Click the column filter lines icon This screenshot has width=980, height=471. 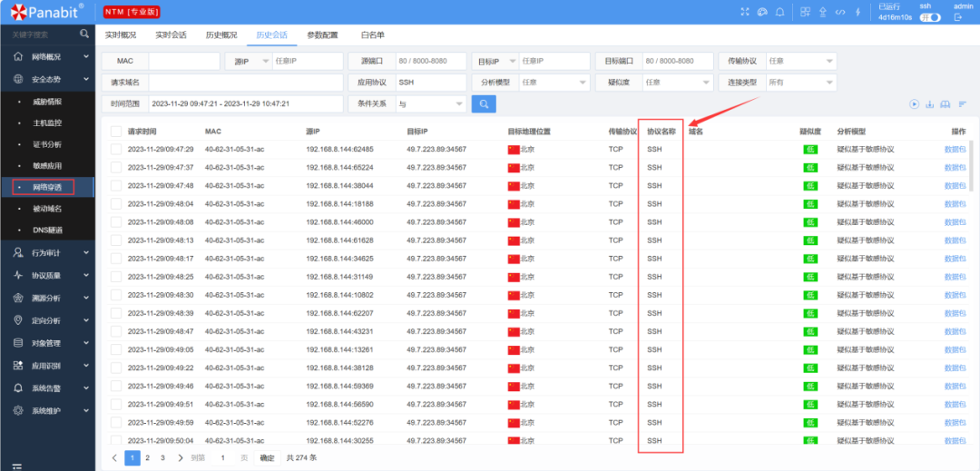[963, 104]
